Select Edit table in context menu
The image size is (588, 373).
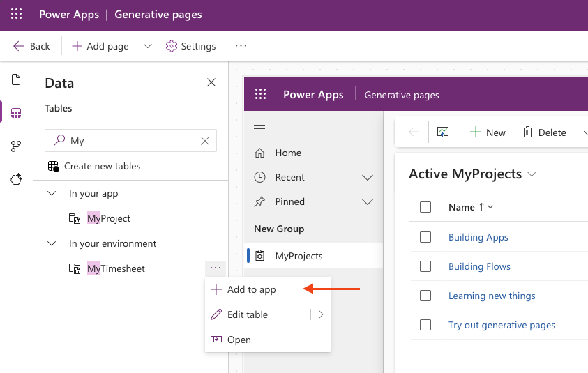pos(247,314)
